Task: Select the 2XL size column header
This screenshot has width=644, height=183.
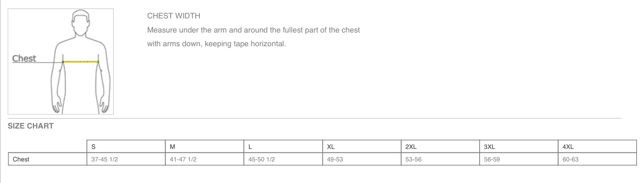Action: point(440,147)
